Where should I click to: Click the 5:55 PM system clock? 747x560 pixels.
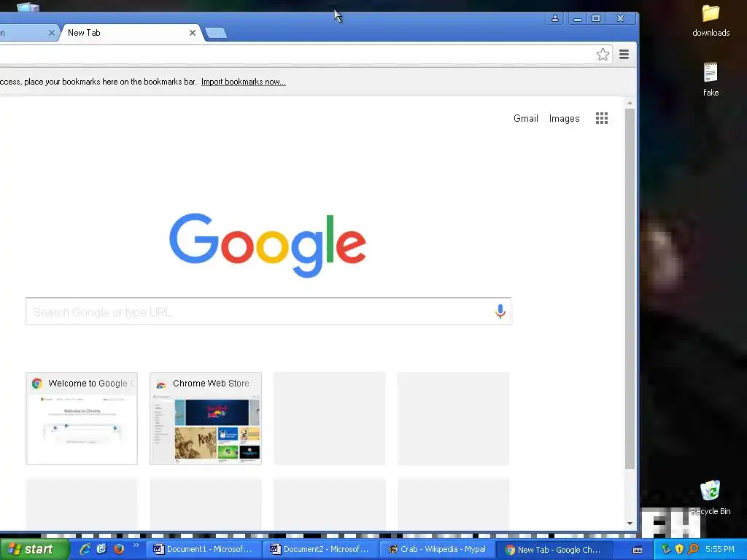(720, 550)
